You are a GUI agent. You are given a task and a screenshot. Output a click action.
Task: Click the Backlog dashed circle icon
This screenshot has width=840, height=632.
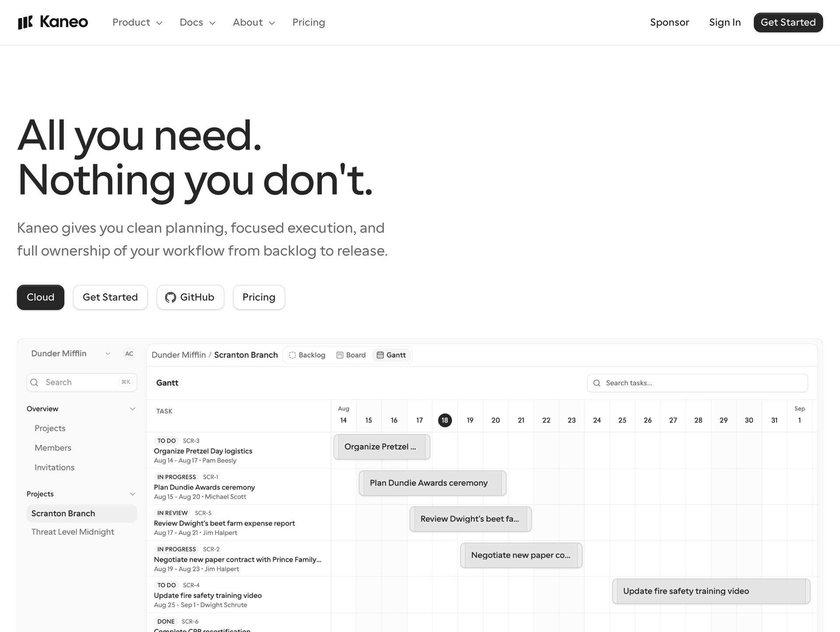pos(292,355)
